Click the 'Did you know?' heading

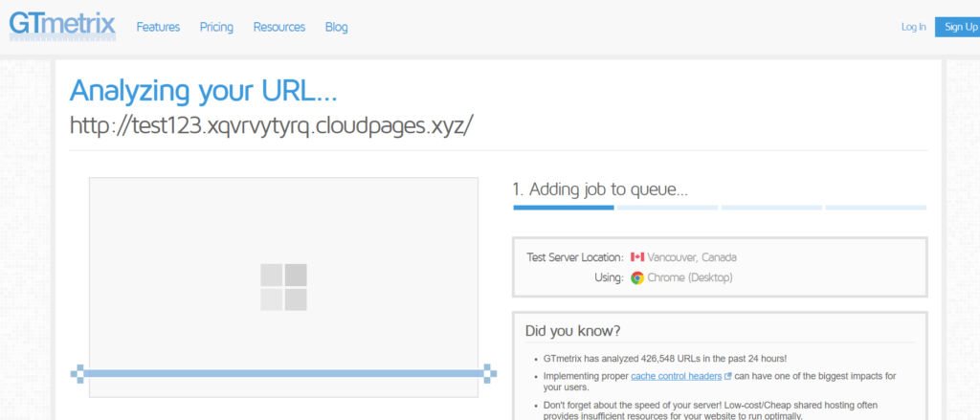tap(573, 331)
